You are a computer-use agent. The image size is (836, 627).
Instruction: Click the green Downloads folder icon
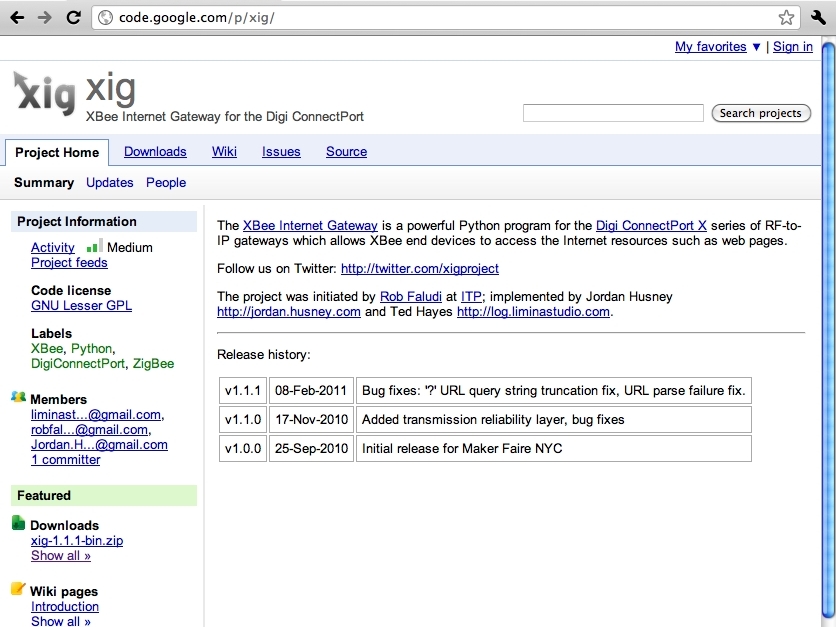tap(18, 523)
